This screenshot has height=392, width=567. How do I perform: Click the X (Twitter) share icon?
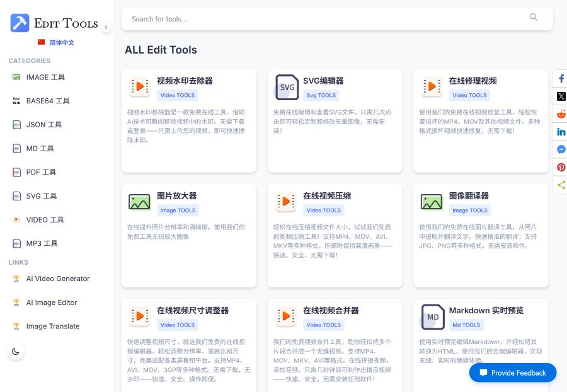point(560,96)
